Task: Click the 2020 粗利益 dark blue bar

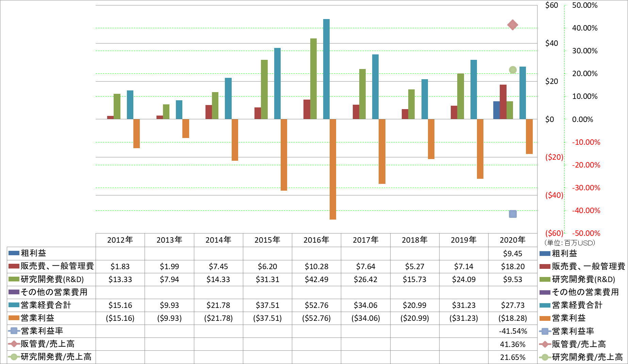Action: [x=496, y=110]
